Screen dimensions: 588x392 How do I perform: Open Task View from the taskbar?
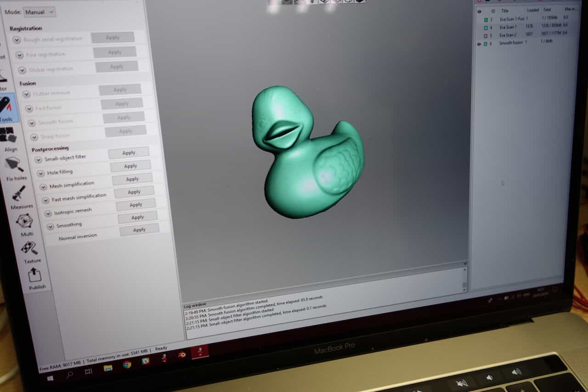click(x=89, y=371)
